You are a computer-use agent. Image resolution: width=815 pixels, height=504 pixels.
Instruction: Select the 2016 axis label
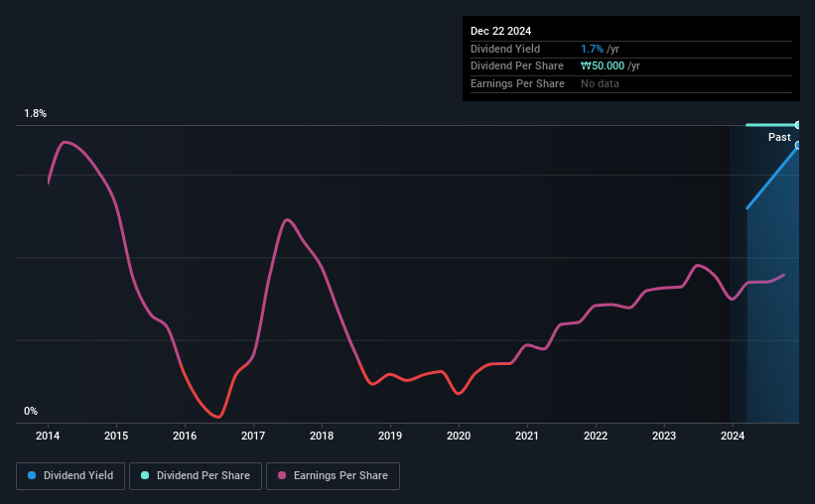click(x=185, y=436)
